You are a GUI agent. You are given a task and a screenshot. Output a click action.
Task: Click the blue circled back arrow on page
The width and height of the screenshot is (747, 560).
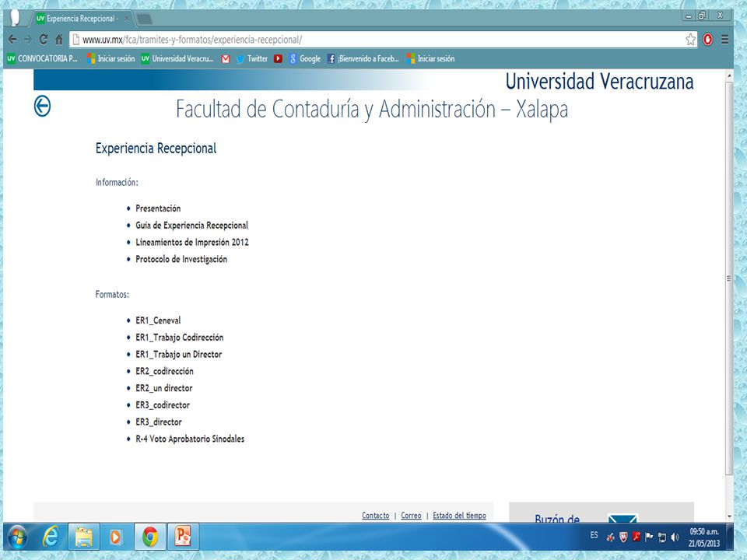click(42, 106)
